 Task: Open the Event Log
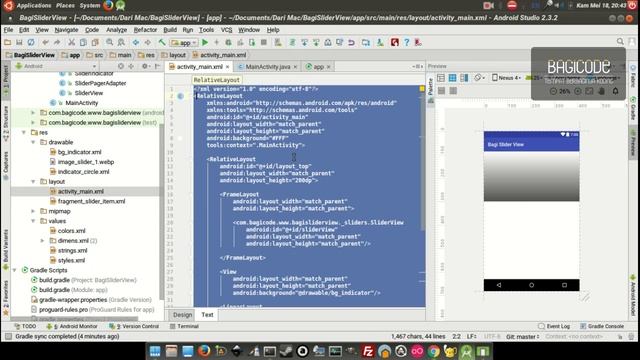click(554, 326)
